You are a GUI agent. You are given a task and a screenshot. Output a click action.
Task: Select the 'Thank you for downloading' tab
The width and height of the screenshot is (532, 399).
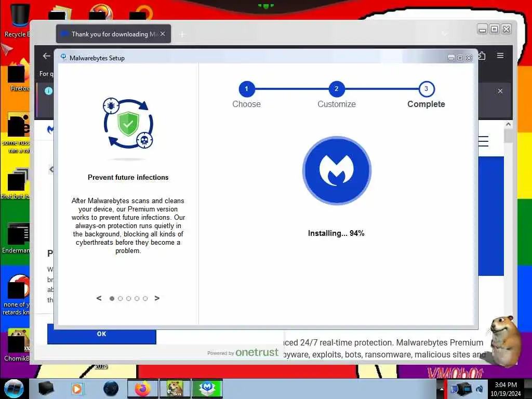coord(113,34)
